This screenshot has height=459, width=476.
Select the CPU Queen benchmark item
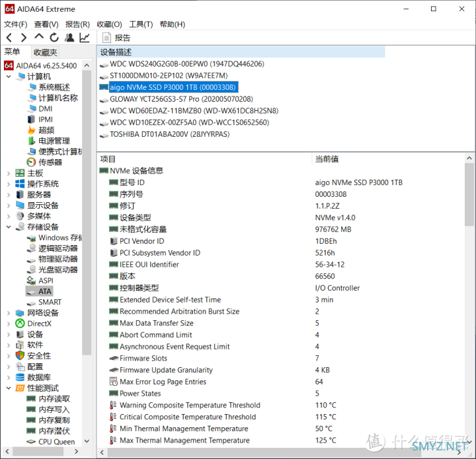56,442
